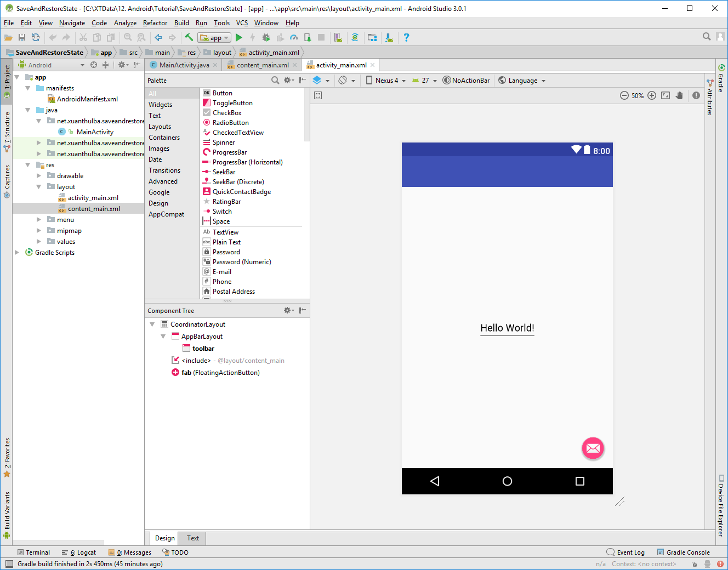Select MainActivity class in project tree
The width and height of the screenshot is (728, 570).
pyautogui.click(x=86, y=132)
